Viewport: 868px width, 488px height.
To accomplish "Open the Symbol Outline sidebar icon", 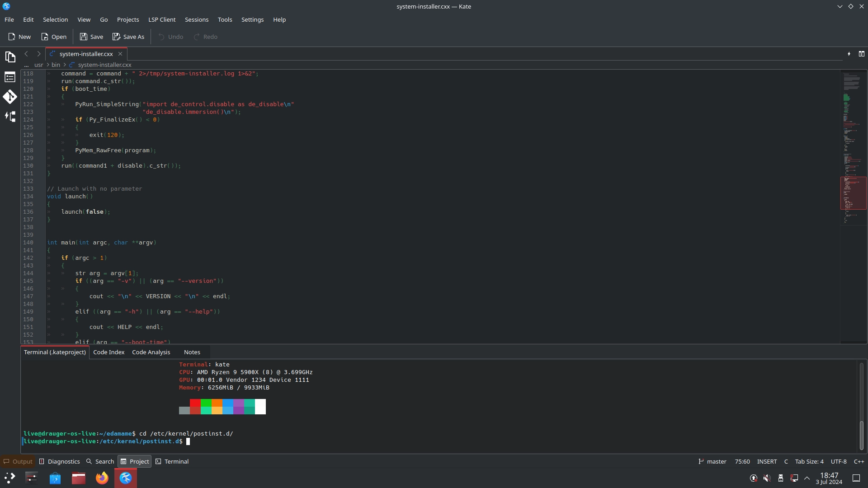I will [x=10, y=77].
